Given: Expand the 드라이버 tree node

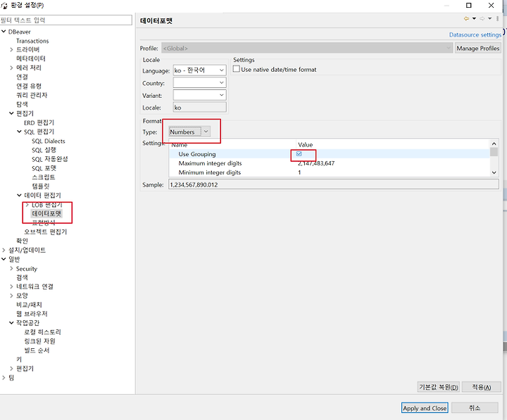Looking at the screenshot, I should coord(11,49).
